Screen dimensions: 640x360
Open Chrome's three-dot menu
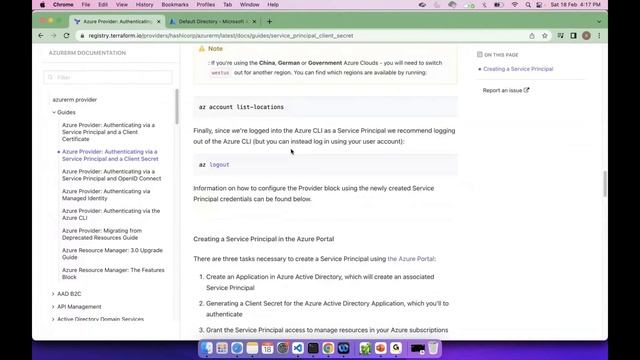[x=599, y=36]
